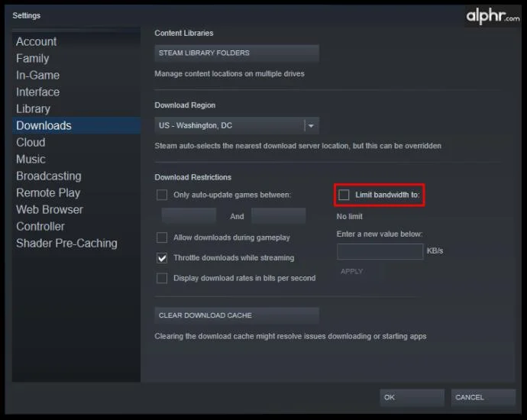Image resolution: width=527 pixels, height=420 pixels.
Task: Click the Steam Library Folders button
Action: tap(237, 53)
